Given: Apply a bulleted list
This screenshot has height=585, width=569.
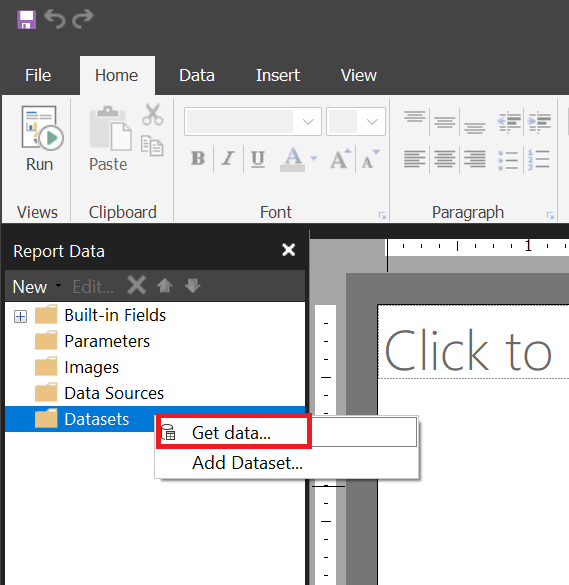Looking at the screenshot, I should tap(508, 160).
